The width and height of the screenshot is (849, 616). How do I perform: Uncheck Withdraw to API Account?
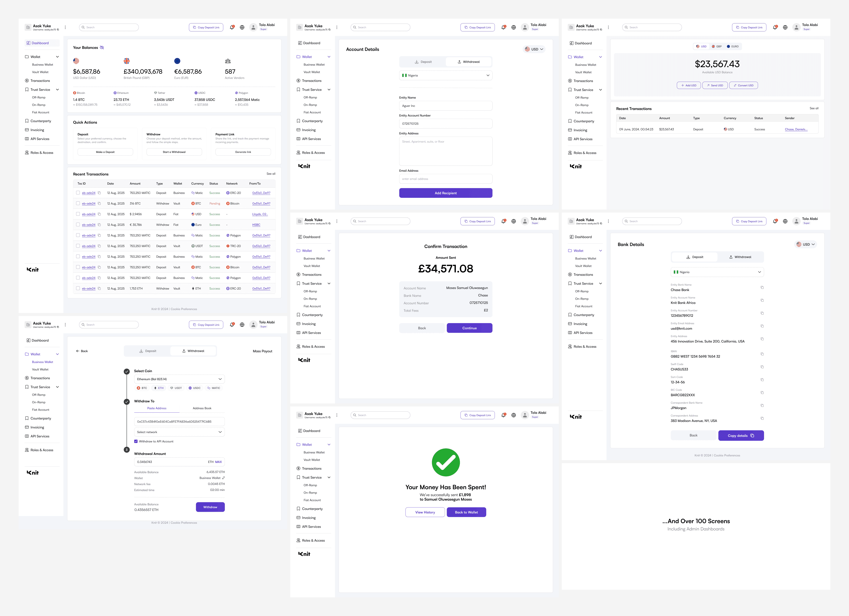pos(136,441)
